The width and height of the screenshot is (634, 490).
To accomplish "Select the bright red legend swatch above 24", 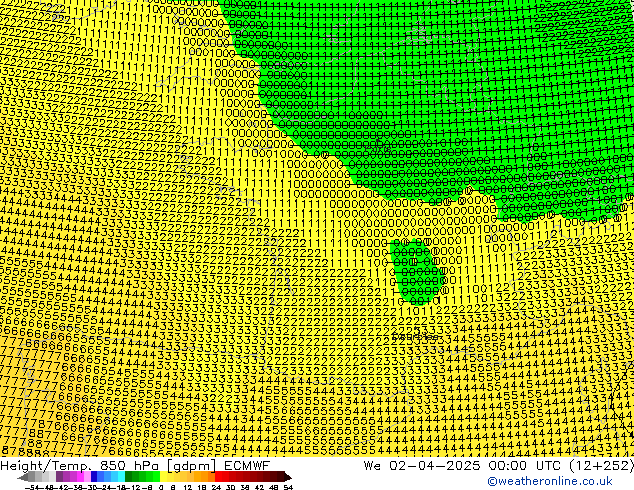I will [x=218, y=477].
